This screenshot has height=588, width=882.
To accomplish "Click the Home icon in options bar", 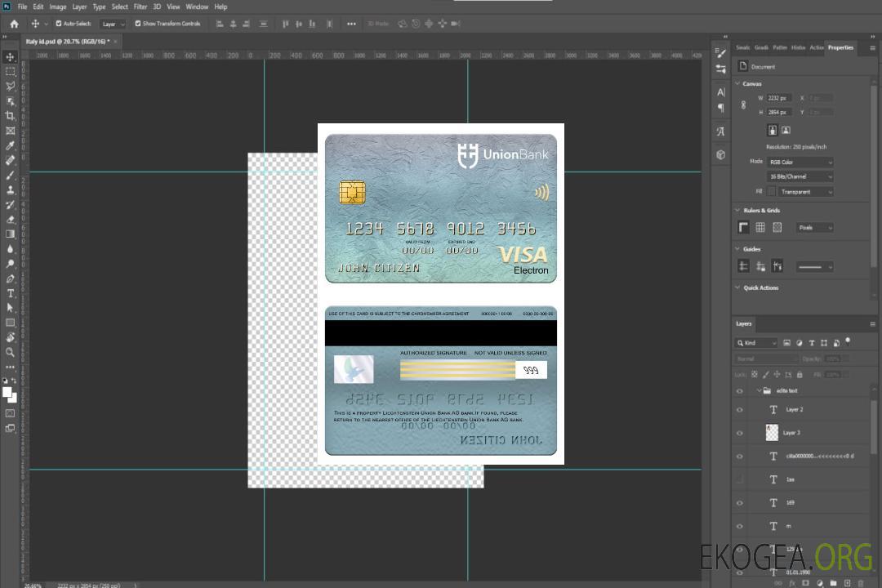I will coord(14,24).
